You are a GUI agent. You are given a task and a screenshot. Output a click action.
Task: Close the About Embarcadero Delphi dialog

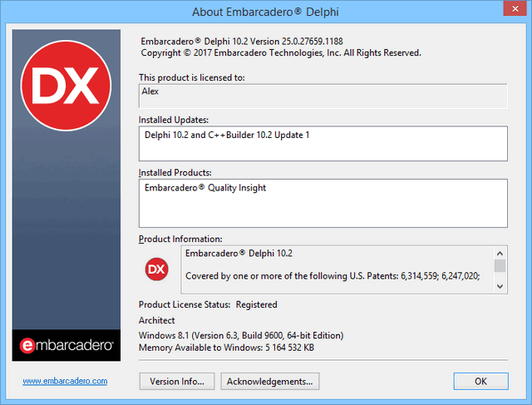pyautogui.click(x=515, y=8)
